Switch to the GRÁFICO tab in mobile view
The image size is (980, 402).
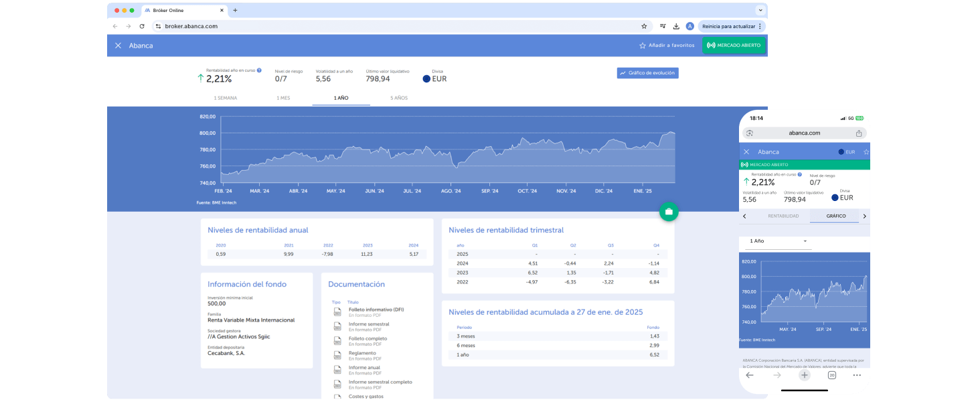coord(836,216)
